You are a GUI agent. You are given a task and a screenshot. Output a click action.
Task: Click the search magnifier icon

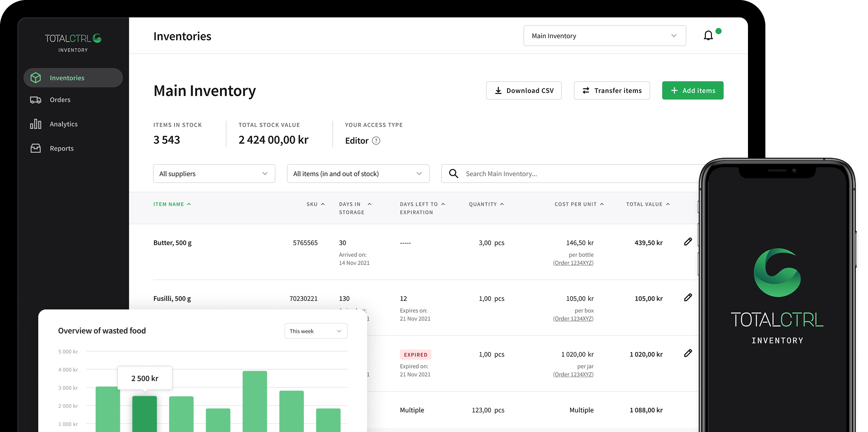454,174
